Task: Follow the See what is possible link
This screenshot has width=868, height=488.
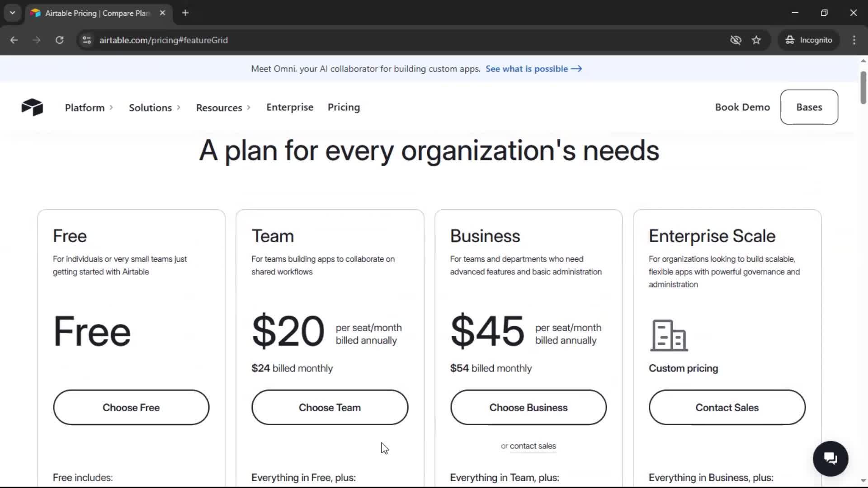Action: click(533, 69)
